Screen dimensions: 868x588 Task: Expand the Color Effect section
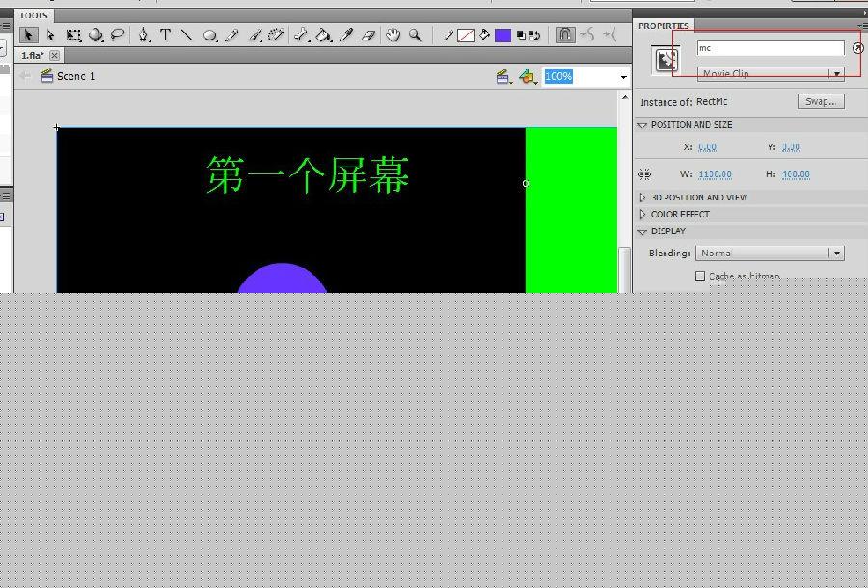pos(642,214)
